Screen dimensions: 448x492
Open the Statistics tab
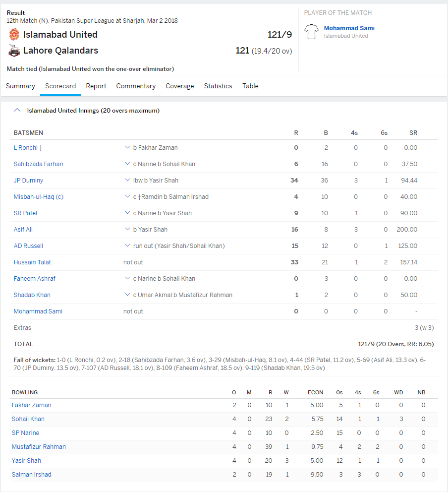pos(218,86)
